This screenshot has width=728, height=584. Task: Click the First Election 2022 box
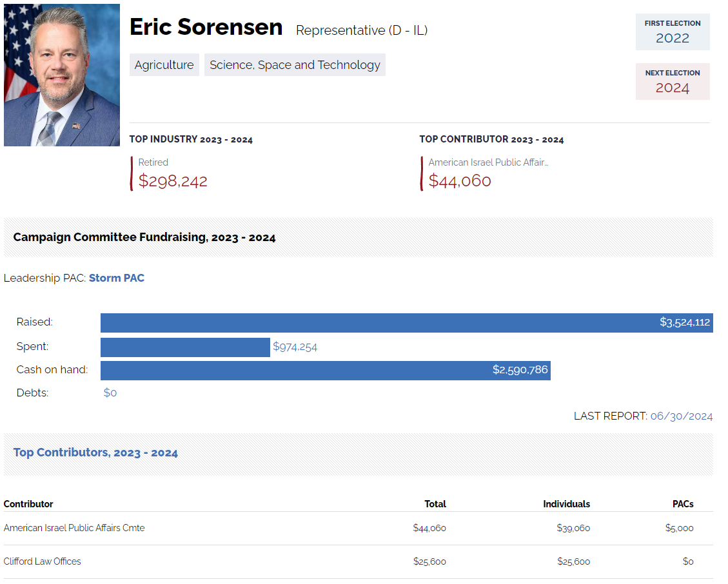tap(673, 32)
